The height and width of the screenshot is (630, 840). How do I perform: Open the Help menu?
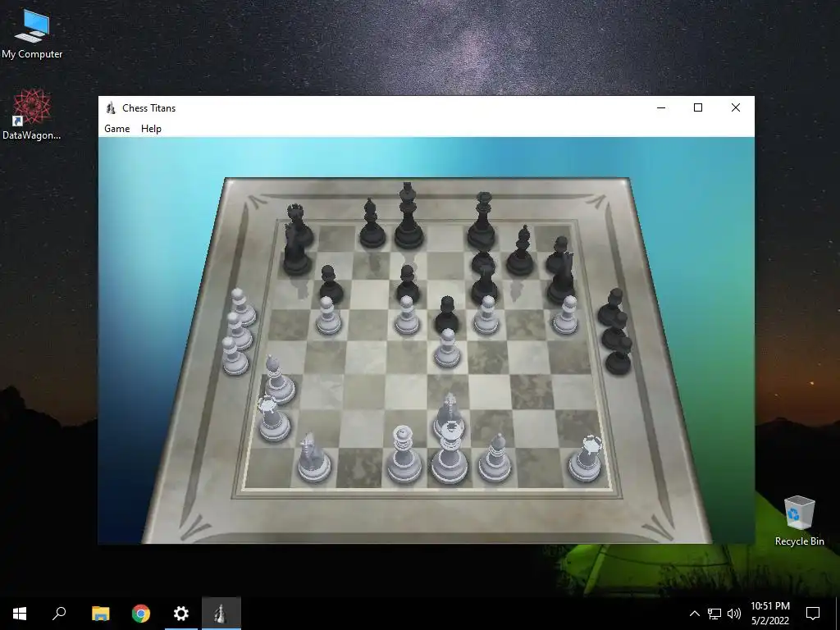point(151,129)
